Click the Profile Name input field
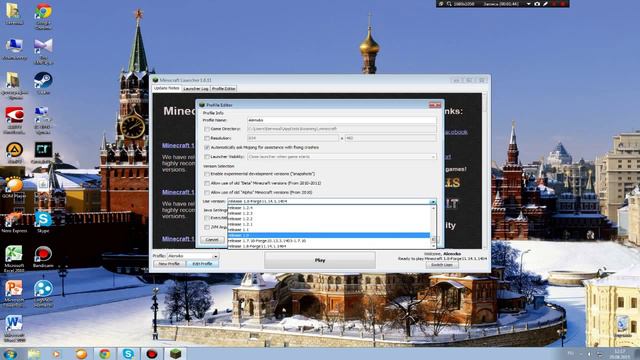 pyautogui.click(x=342, y=120)
